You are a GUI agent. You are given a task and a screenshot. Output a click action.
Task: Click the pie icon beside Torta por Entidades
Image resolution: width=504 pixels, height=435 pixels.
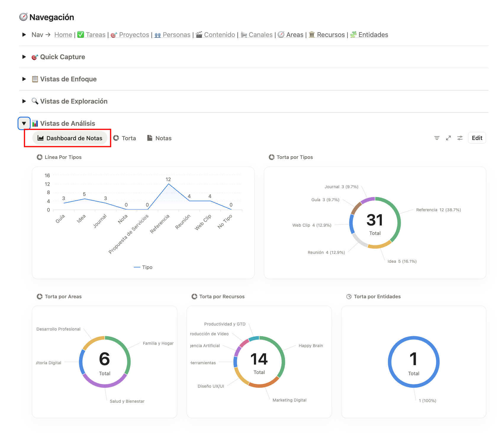[x=349, y=297]
